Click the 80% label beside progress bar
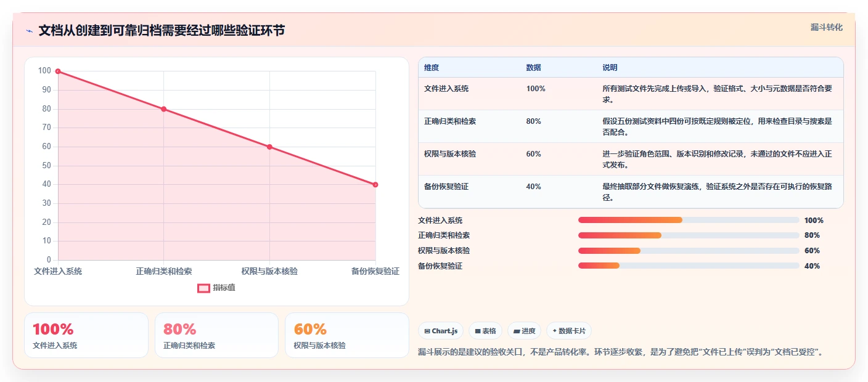 click(812, 235)
